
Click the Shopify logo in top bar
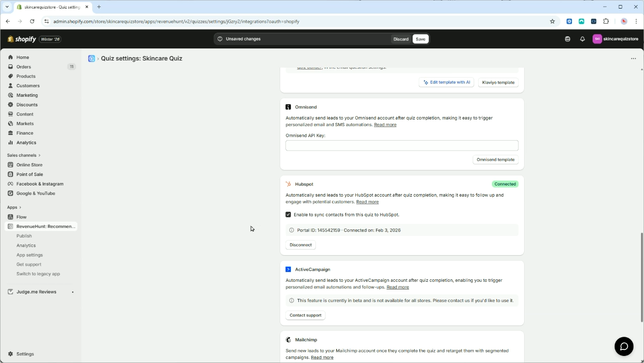(22, 39)
